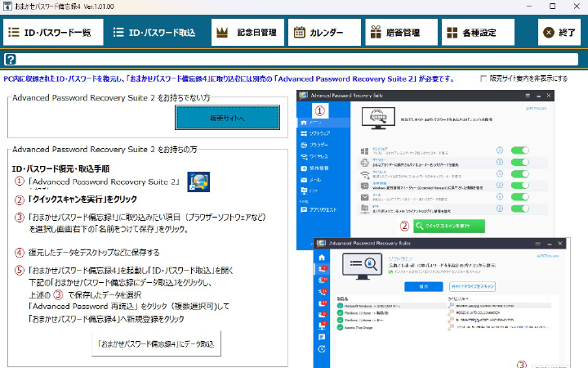This screenshot has width=588, height=368.
Task: Toggle the FTP row switch in home illustration
Action: point(519,209)
